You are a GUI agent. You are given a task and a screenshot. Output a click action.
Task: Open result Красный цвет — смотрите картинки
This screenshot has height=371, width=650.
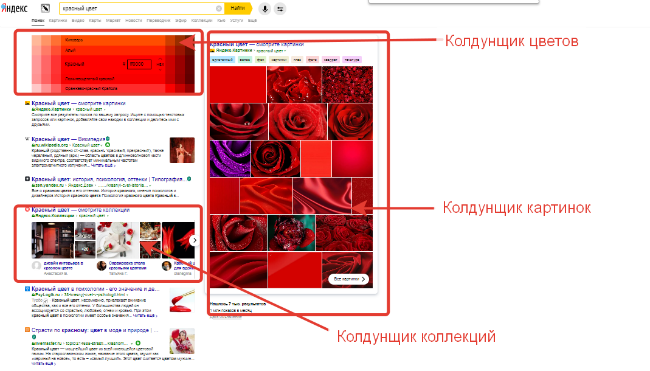coord(78,103)
